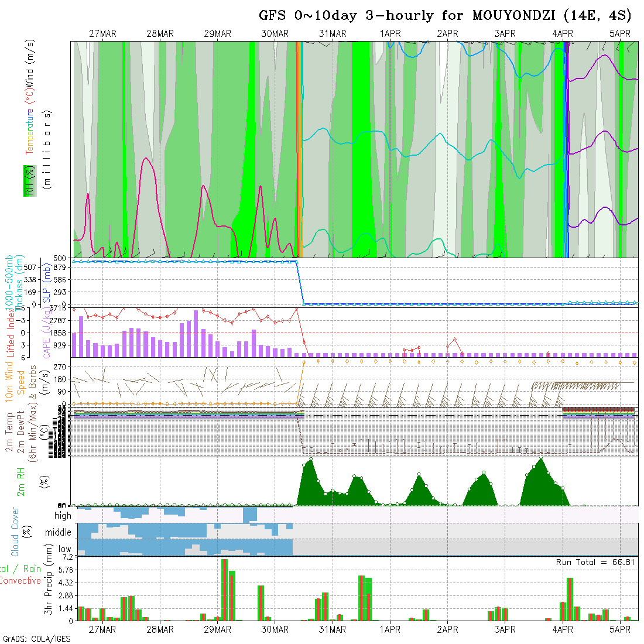644x644 pixels.
Task: Click the chart title naming MOUYONDZI
Action: click(445, 16)
